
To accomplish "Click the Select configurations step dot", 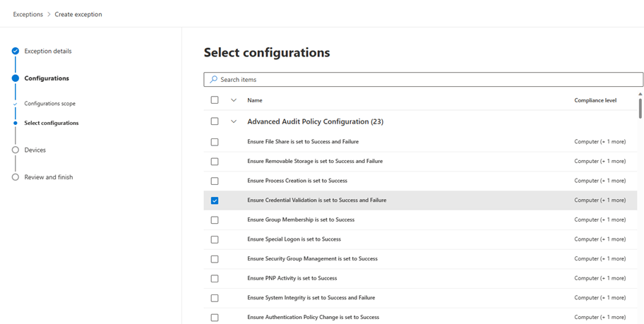I will (x=15, y=123).
